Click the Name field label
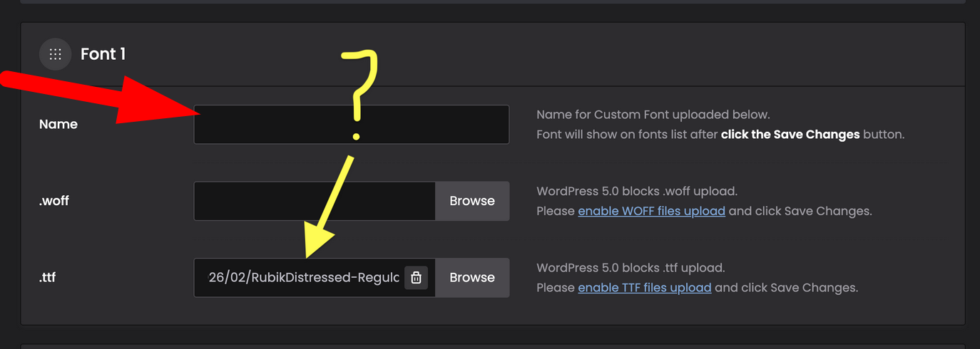 click(58, 124)
